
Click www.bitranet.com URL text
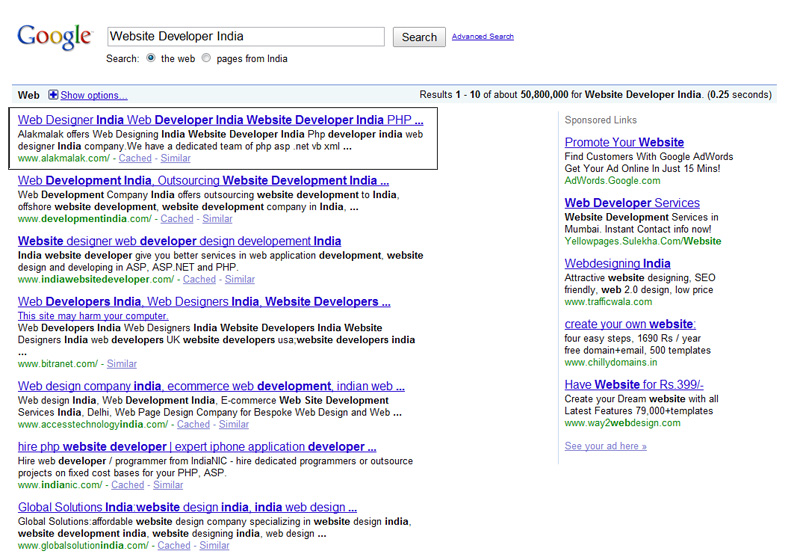[58, 364]
